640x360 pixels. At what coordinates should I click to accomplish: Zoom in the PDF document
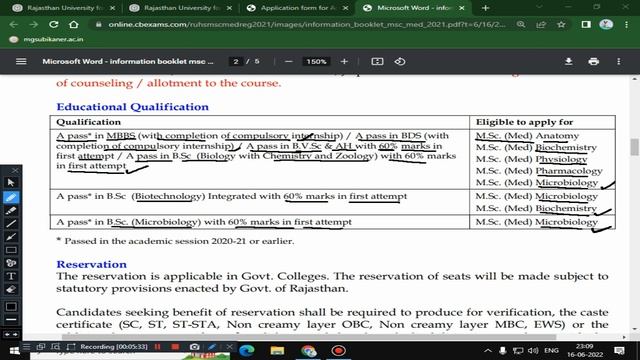click(344, 61)
